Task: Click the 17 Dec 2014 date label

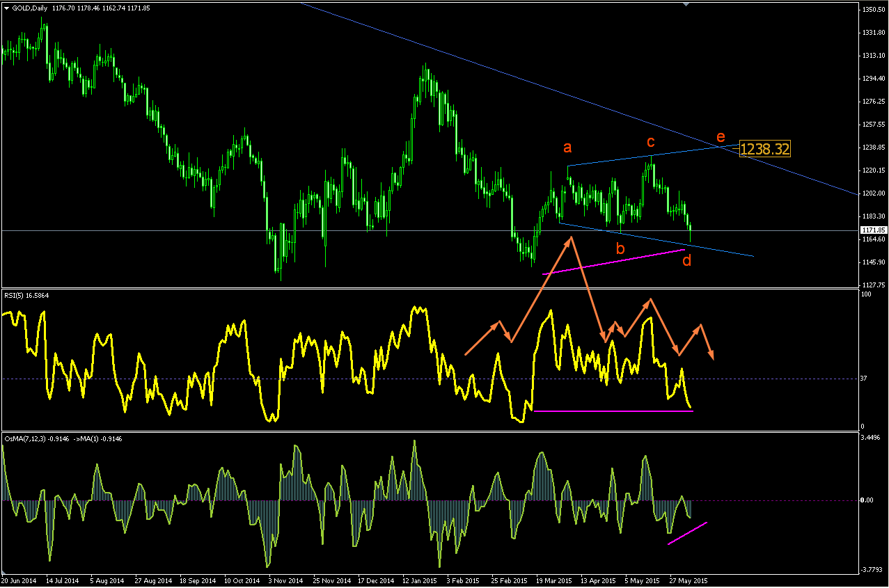Action: click(x=377, y=580)
